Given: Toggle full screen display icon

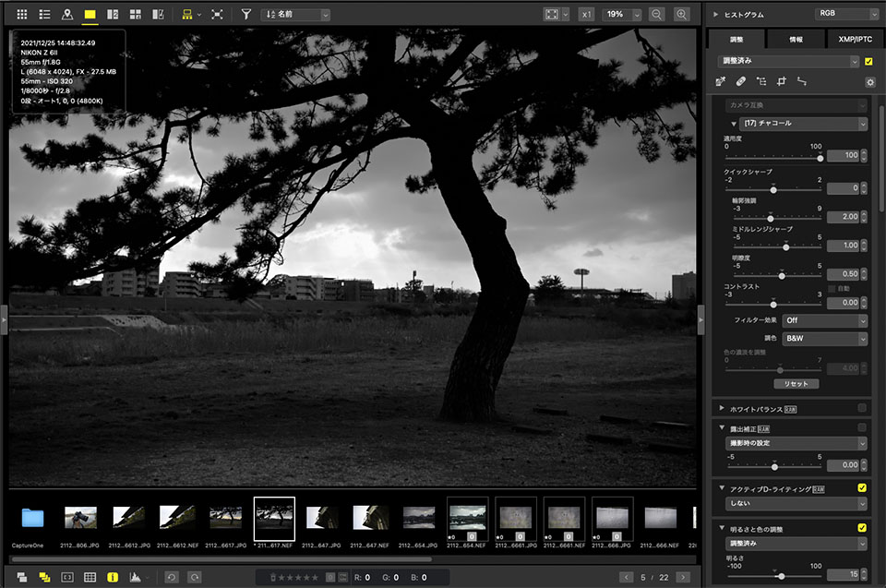Looking at the screenshot, I should (x=217, y=14).
